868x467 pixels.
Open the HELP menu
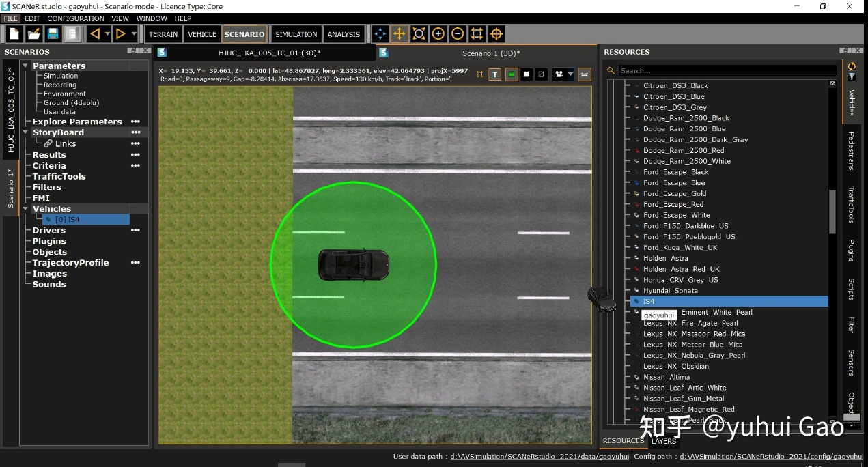tap(183, 18)
